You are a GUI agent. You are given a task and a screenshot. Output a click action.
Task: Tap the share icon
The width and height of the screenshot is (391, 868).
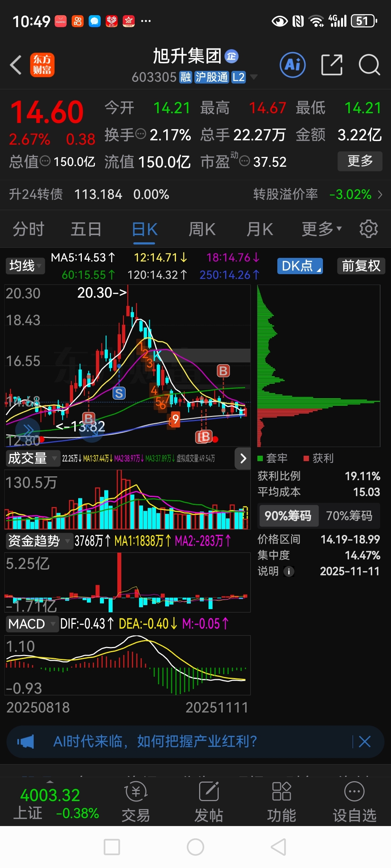[x=332, y=65]
